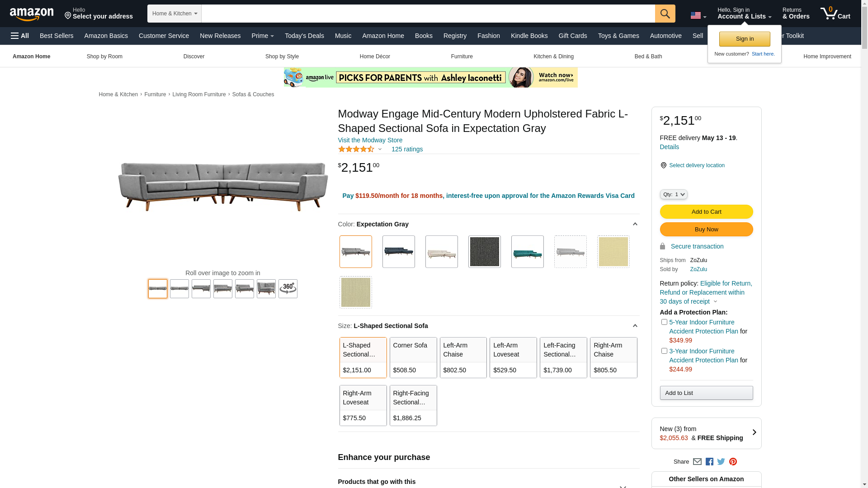Share on Twitter icon
The width and height of the screenshot is (868, 488).
pos(721,462)
